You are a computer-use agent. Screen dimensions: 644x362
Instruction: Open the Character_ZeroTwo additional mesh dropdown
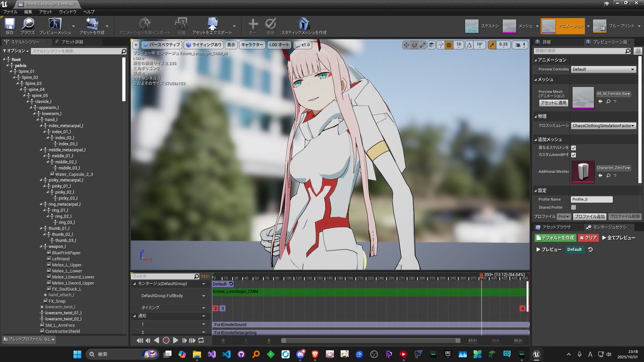pyautogui.click(x=613, y=168)
